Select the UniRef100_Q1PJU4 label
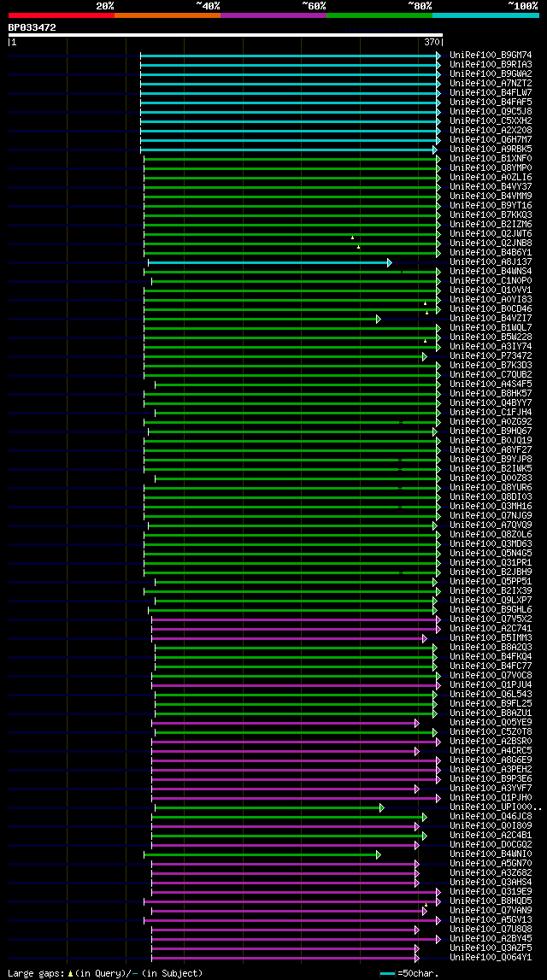This screenshot has height=980, width=547. (491, 685)
